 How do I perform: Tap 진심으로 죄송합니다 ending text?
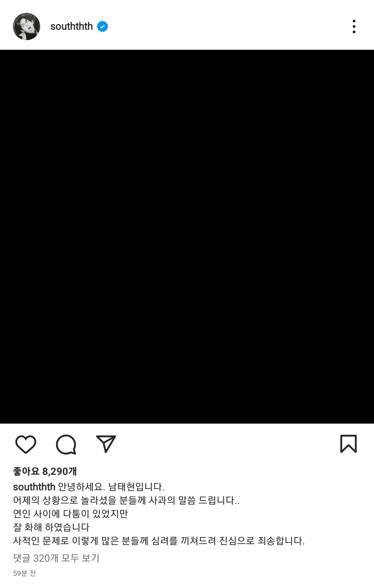click(x=262, y=541)
